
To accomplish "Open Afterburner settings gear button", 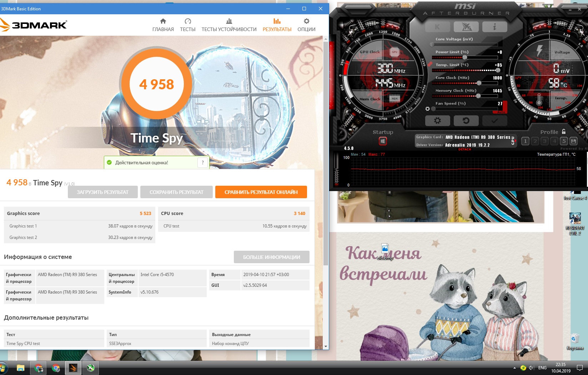I will tap(437, 121).
